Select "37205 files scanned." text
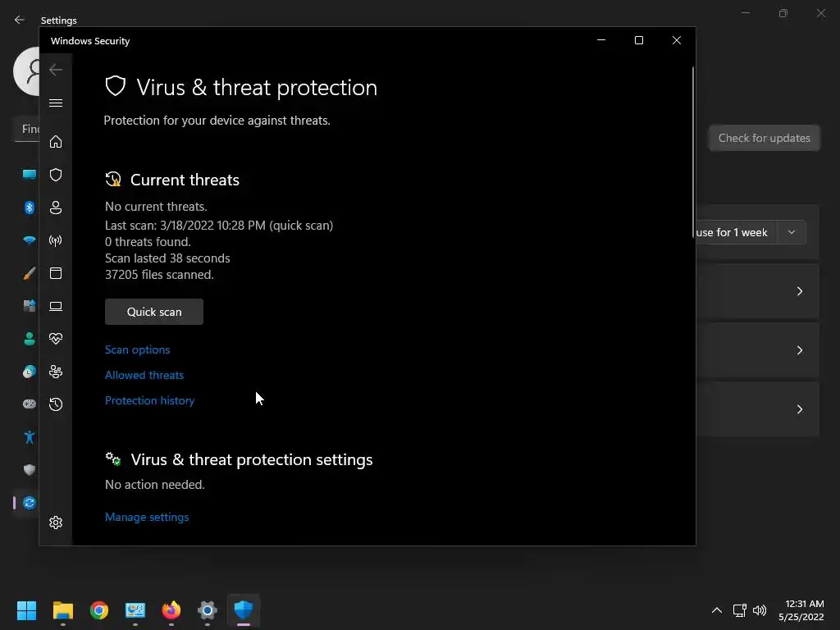This screenshot has width=840, height=630. point(159,275)
